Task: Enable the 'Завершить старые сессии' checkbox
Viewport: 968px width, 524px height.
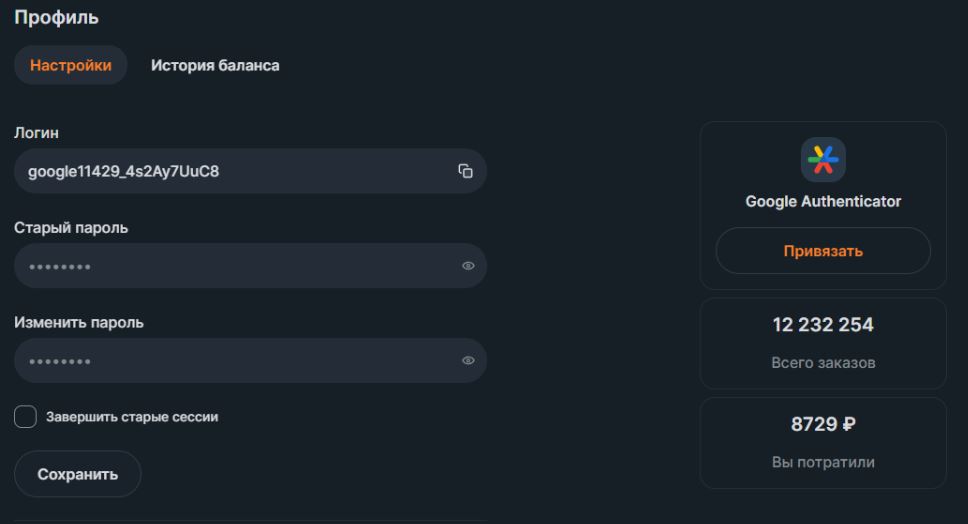Action: click(x=25, y=417)
